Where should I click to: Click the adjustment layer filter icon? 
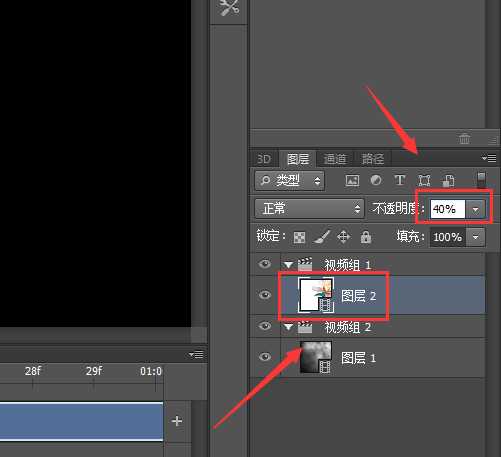pos(376,180)
